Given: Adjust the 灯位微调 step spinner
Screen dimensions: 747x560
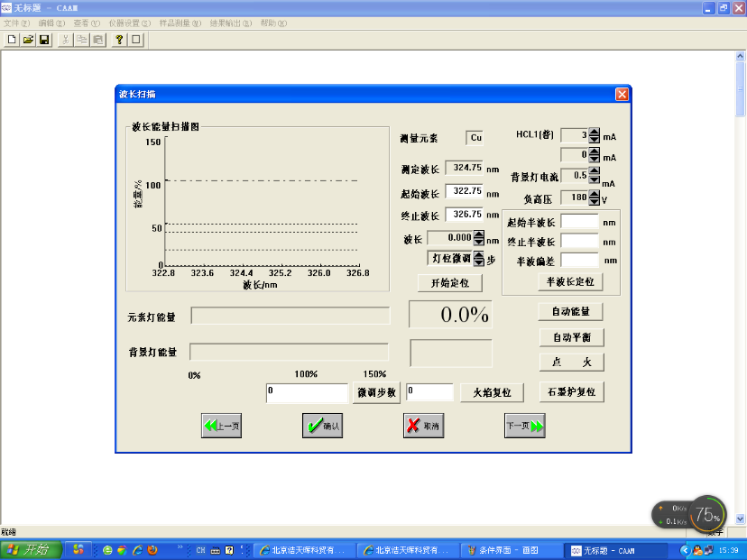Looking at the screenshot, I should pyautogui.click(x=479, y=258).
